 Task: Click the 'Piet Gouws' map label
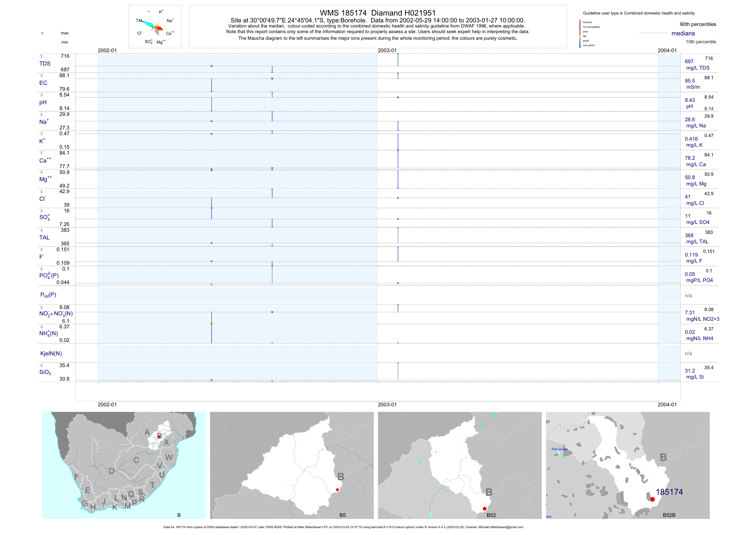[x=559, y=449]
